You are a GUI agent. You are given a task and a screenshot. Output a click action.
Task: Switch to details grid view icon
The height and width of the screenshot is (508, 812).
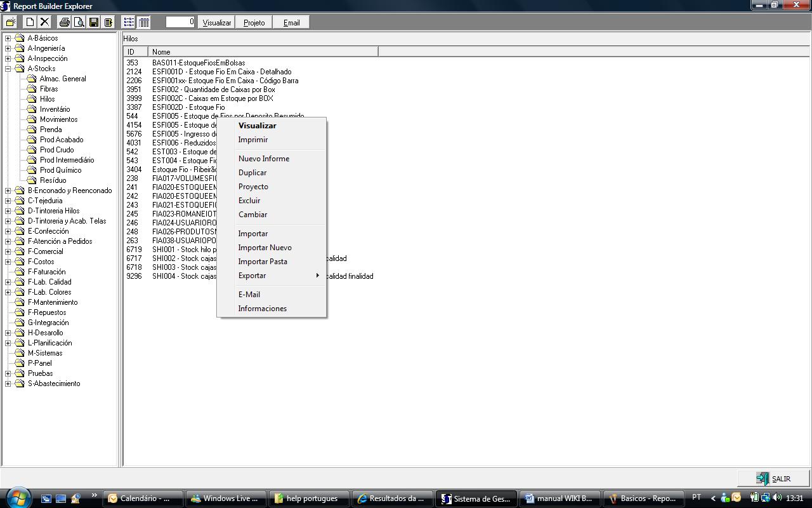144,22
